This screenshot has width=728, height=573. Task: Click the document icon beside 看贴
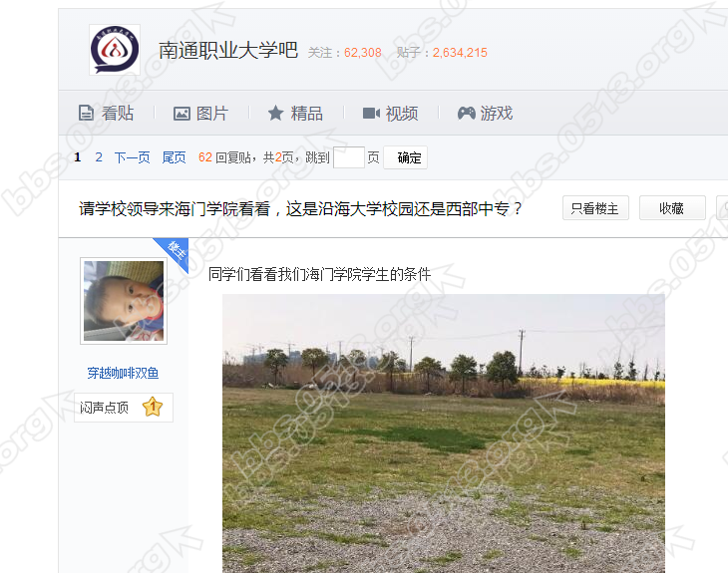pos(86,114)
